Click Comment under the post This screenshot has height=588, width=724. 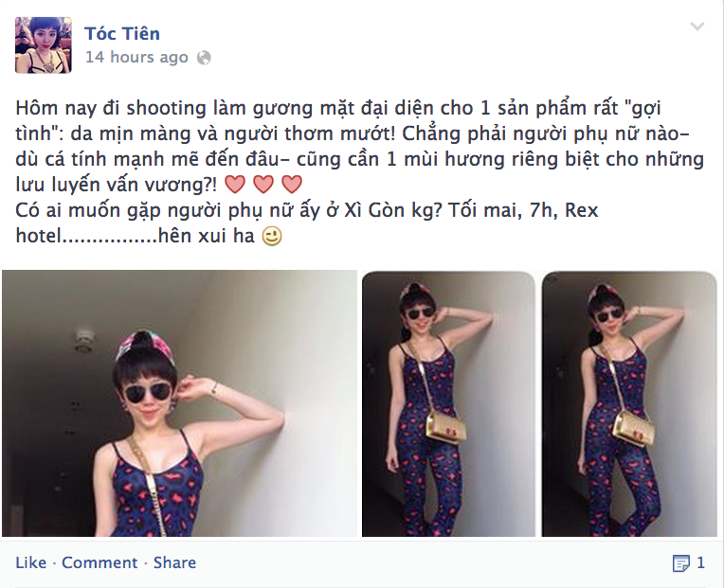[100, 562]
